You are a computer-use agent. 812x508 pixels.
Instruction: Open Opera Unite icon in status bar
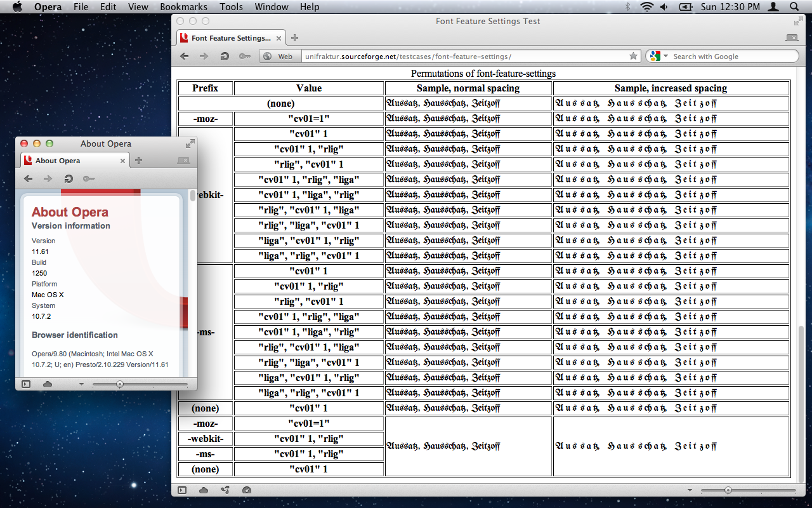pos(225,490)
